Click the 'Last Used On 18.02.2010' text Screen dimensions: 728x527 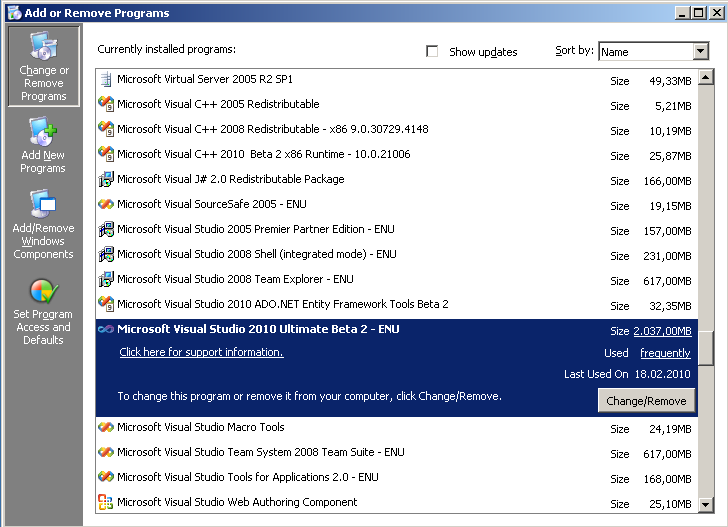[x=627, y=374]
